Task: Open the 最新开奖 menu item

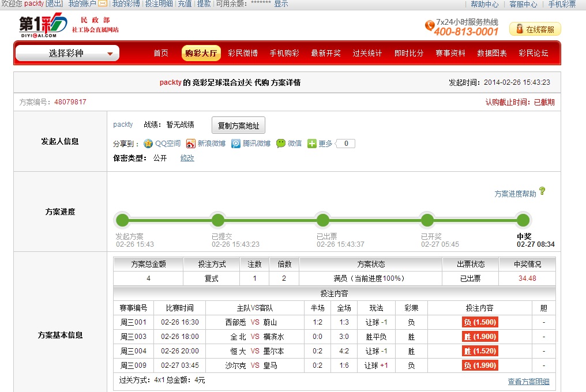Action: click(325, 52)
